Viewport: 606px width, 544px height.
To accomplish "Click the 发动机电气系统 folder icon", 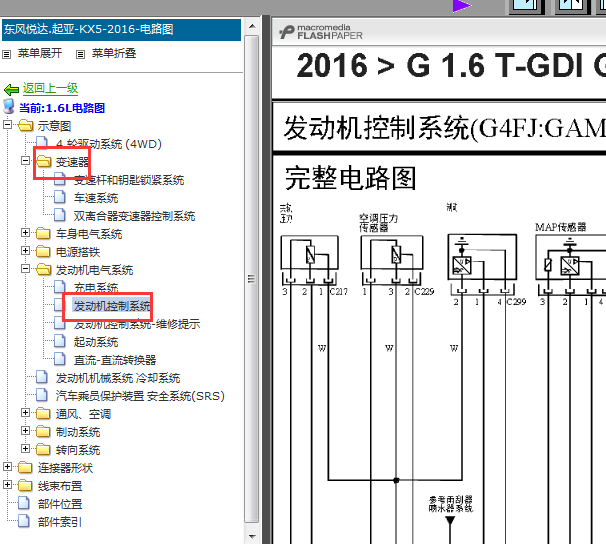I will coord(44,269).
